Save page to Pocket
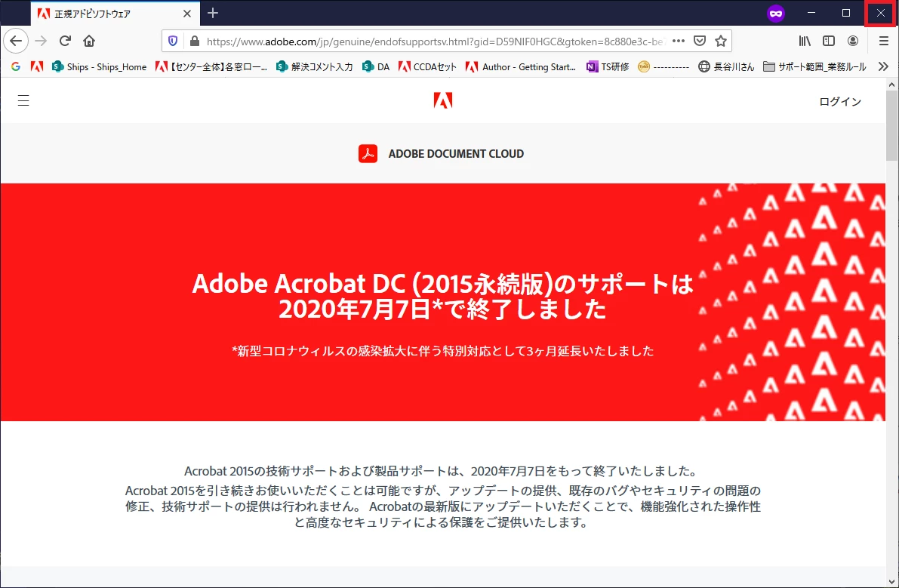 tap(700, 41)
